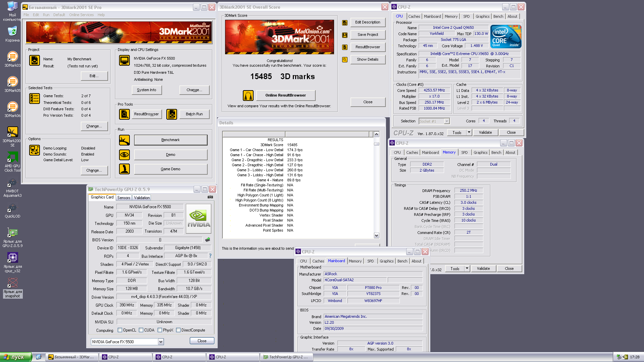
Task: Click NVIDIA logo in GPU-Z
Action: click(199, 219)
